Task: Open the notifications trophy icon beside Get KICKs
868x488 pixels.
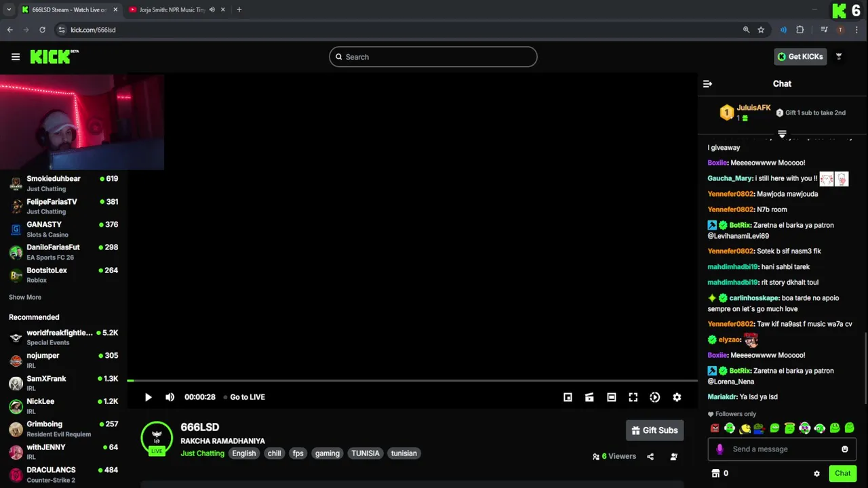Action: [839, 57]
